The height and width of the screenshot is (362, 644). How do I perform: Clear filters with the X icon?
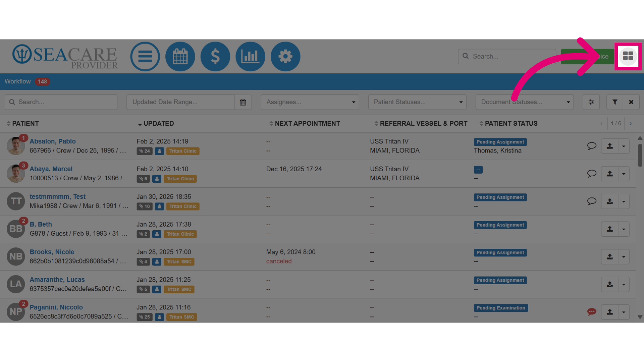631,102
